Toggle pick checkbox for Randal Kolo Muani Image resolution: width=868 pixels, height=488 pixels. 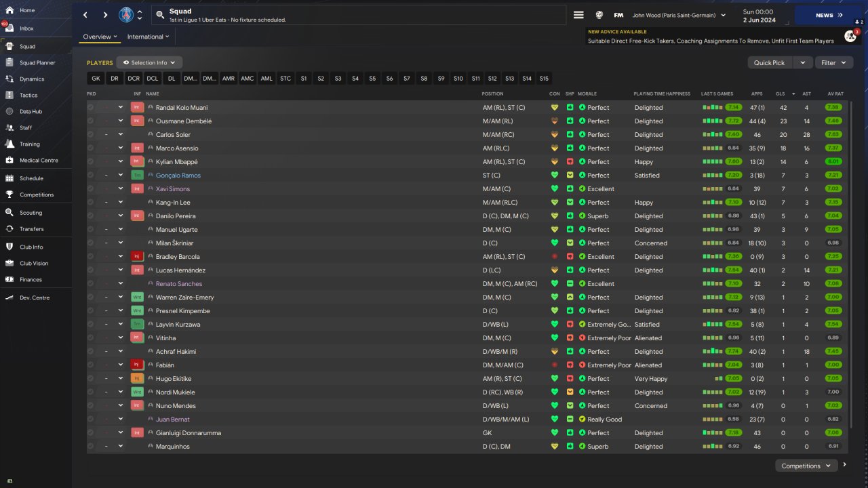[90, 107]
